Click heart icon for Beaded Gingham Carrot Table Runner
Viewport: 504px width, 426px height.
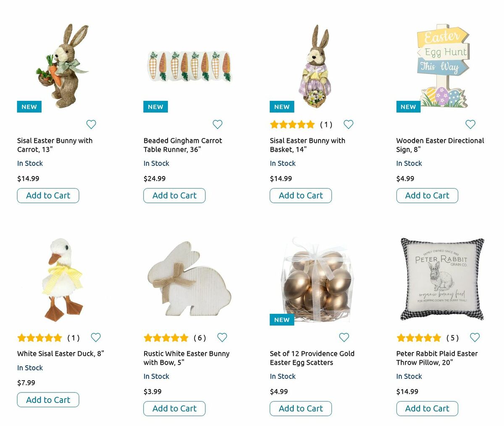click(218, 124)
